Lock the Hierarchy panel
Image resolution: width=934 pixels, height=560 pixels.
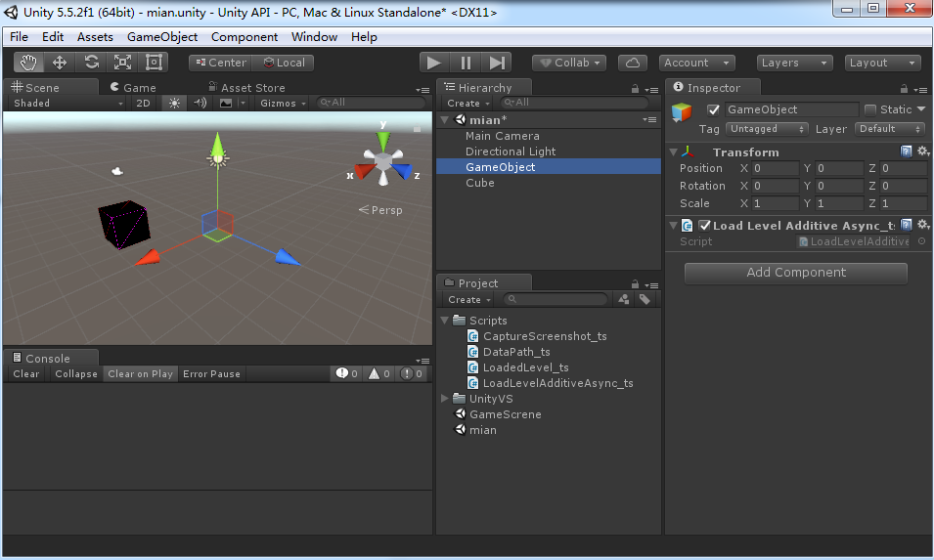(x=635, y=89)
